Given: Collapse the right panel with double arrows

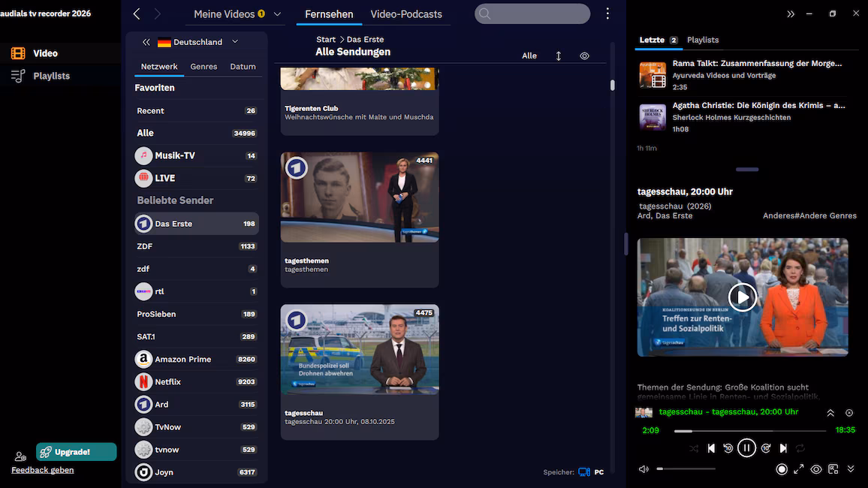Looking at the screenshot, I should tap(791, 14).
